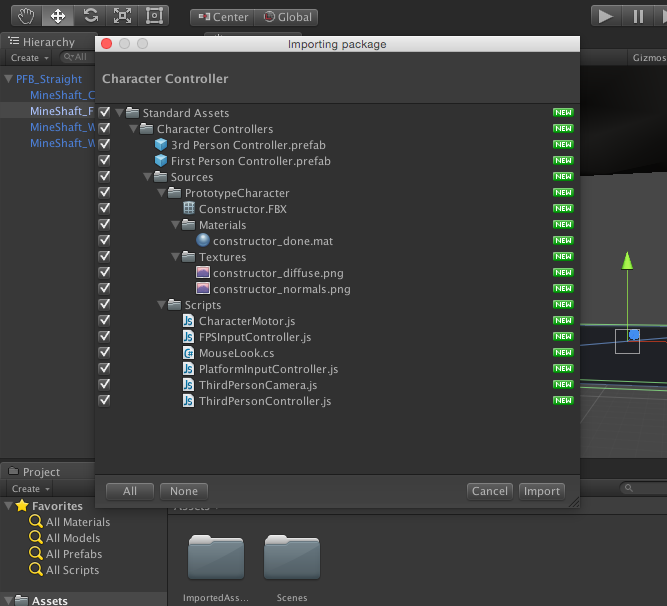This screenshot has height=606, width=667.
Task: Collapse the PrototypeCharacter folder
Action: [162, 193]
